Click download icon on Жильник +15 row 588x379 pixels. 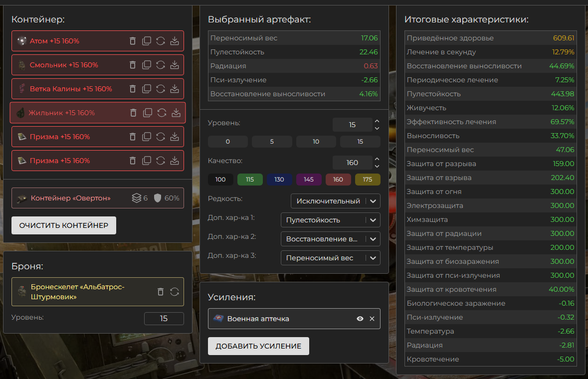[x=176, y=113]
